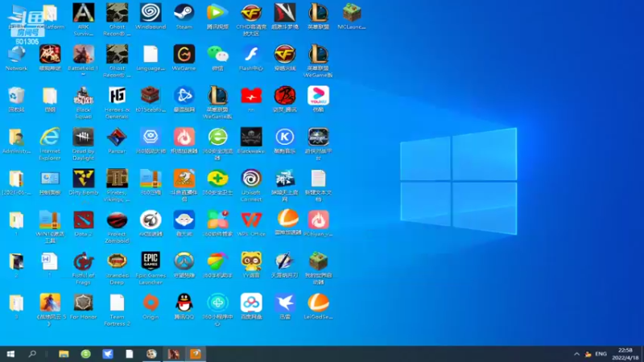
Task: Open the Blizzard Battle.net icon
Action: point(184,99)
